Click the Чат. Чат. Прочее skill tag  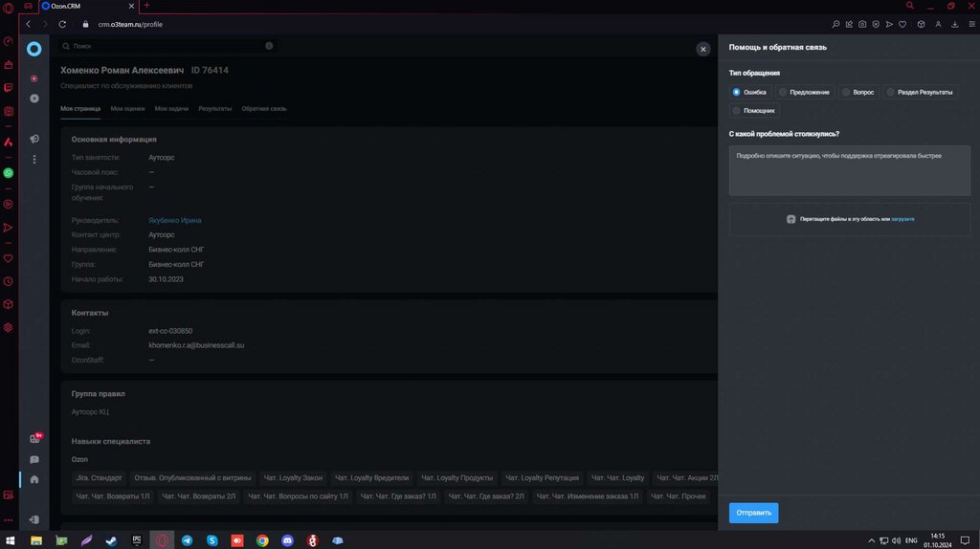(x=679, y=496)
